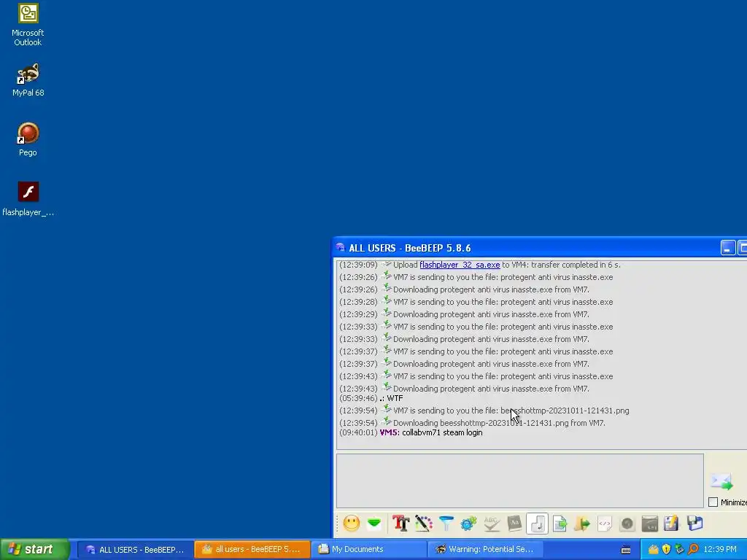
Task: Click the Aa word completion book icon
Action: tap(514, 524)
